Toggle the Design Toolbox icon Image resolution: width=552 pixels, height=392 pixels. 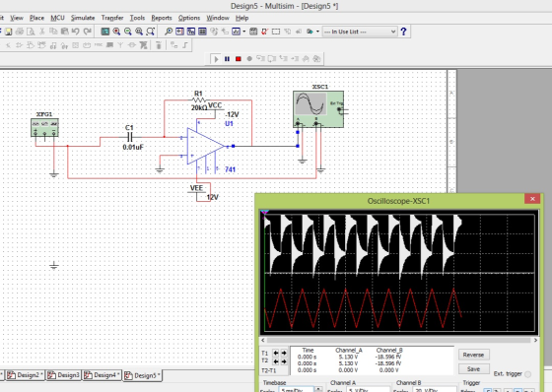(104, 32)
